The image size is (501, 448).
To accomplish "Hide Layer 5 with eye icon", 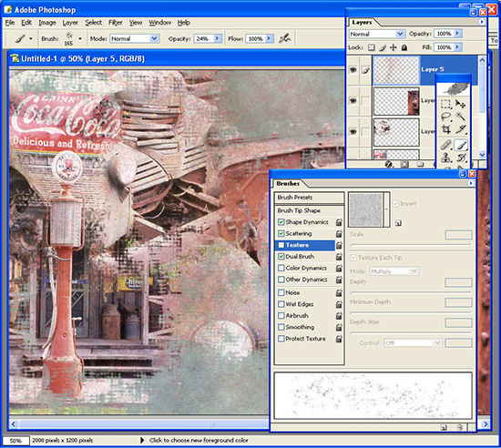I will pyautogui.click(x=353, y=69).
